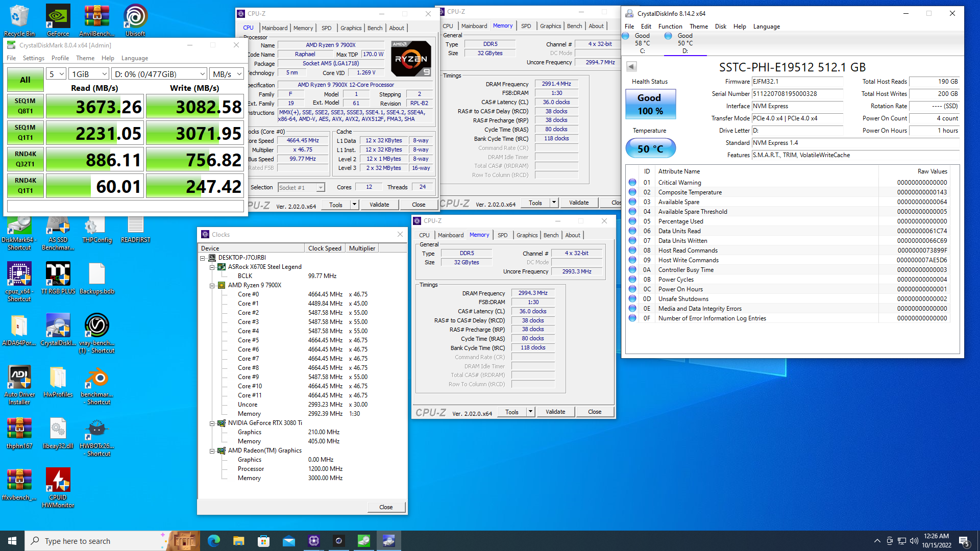Click the 50 °C temperature indicator
The height and width of the screenshot is (551, 980).
650,148
